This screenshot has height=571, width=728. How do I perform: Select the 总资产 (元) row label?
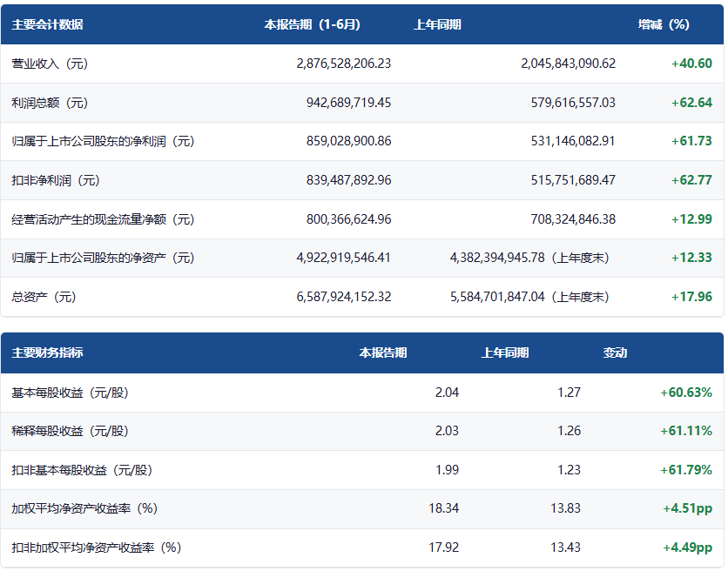tap(44, 297)
